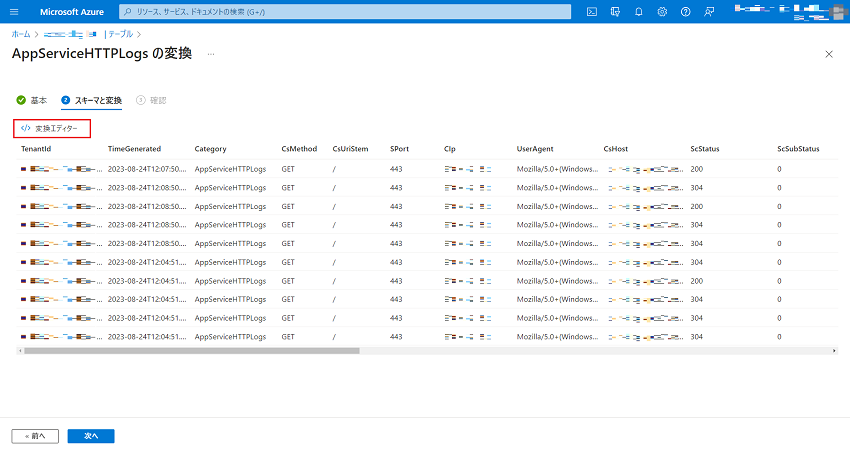Close the AppServiceHTTPLogs transform pane
The height and width of the screenshot is (455, 850).
point(829,54)
